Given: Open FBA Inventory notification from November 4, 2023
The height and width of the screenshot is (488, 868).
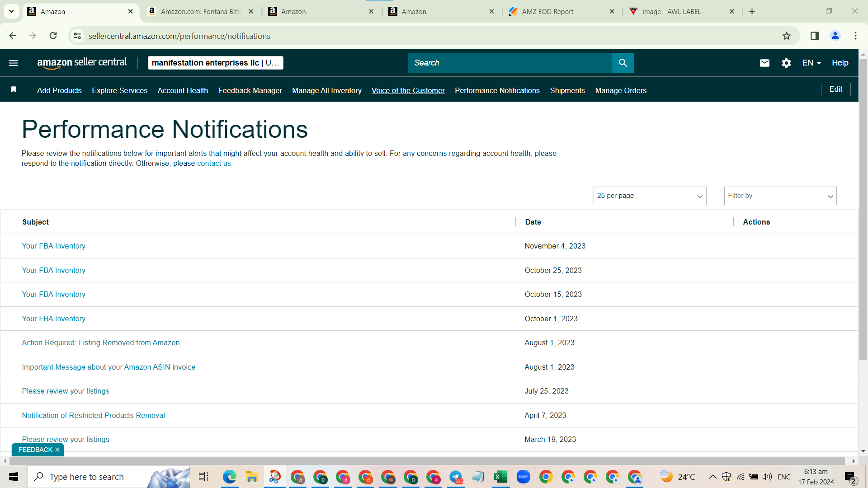Looking at the screenshot, I should 54,246.
